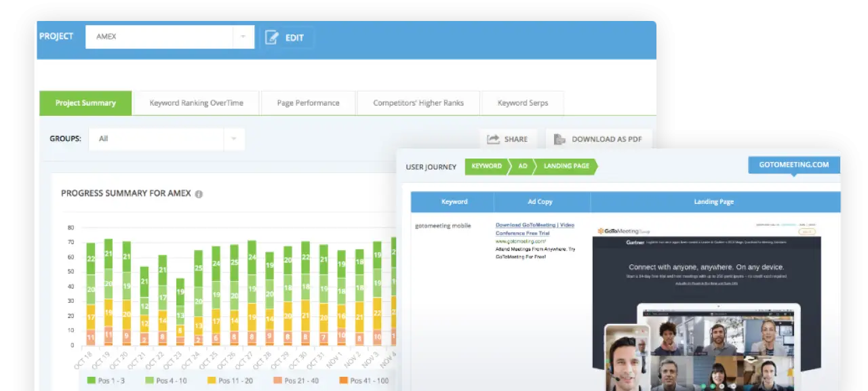Toggle Pos 41 - 100 legend swatch
The image size is (868, 391).
(344, 381)
